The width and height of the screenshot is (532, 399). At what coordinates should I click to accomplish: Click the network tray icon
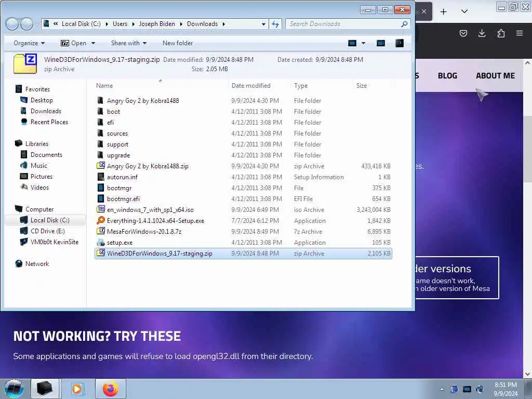(467, 389)
